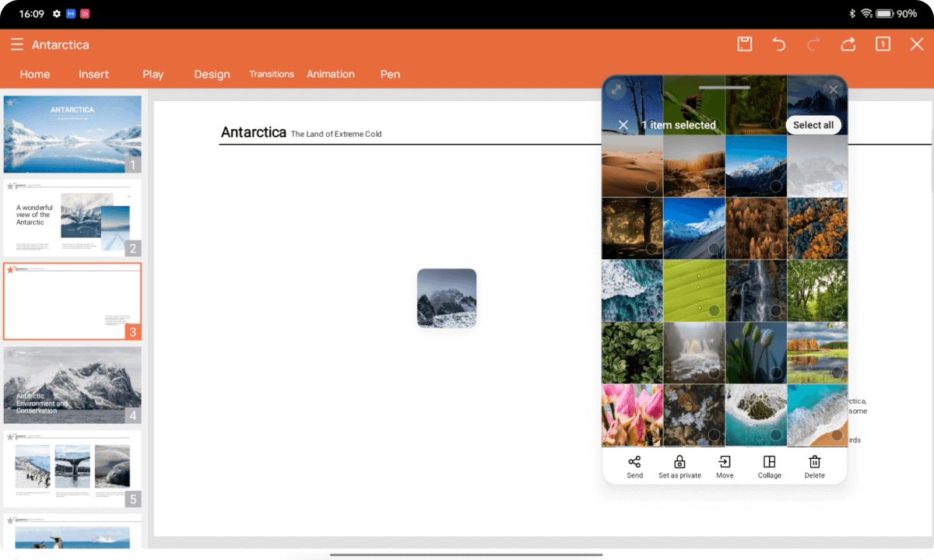Open the Insert tab
Screen dimensions: 934x560
(93, 74)
